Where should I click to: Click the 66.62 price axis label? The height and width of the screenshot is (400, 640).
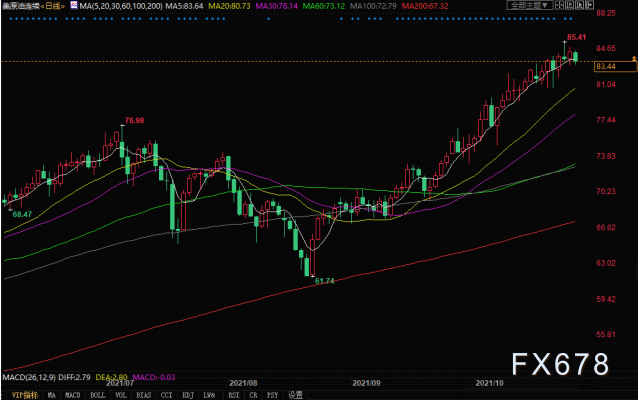[606, 227]
